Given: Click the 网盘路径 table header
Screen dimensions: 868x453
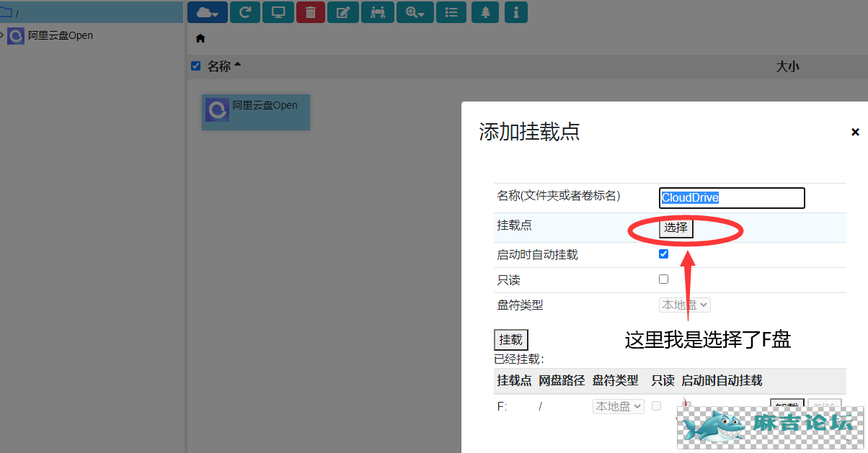Looking at the screenshot, I should coord(562,380).
